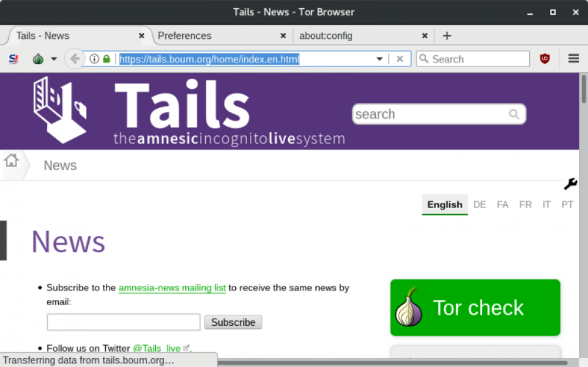Image resolution: width=588 pixels, height=367 pixels.
Task: Open the uBlock Origin shield icon
Action: click(x=544, y=59)
